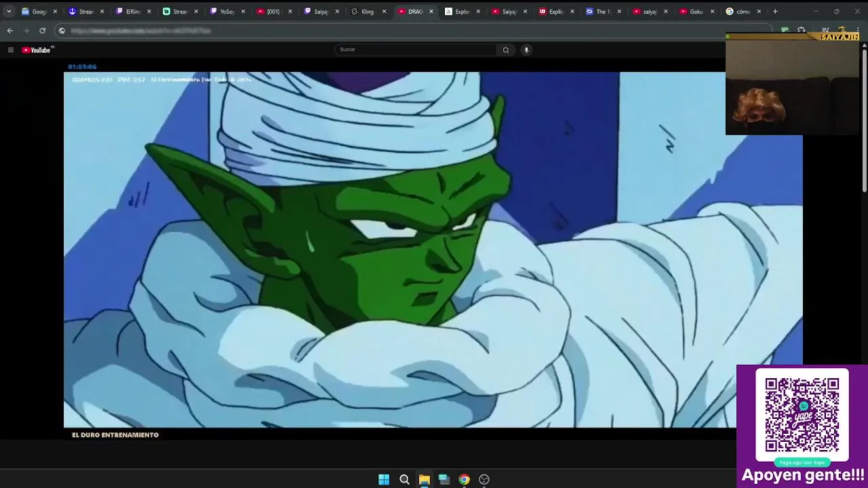
Task: Submit search with the magnifier button
Action: point(505,49)
